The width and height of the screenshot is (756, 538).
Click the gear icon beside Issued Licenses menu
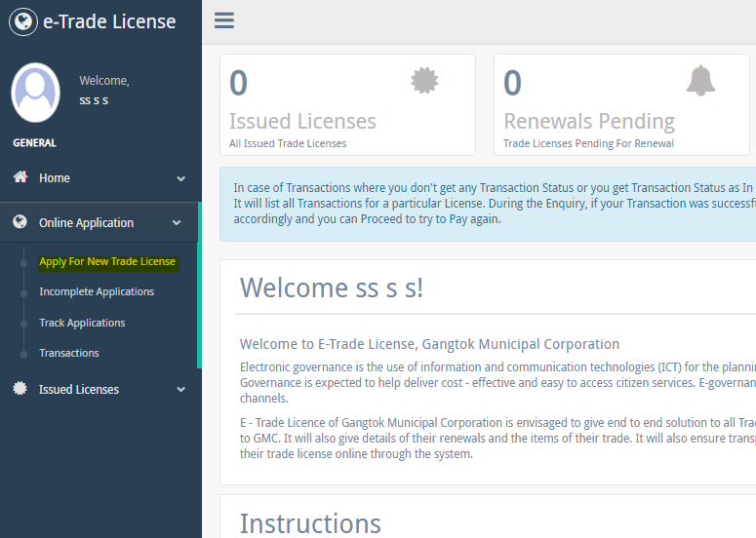(20, 389)
